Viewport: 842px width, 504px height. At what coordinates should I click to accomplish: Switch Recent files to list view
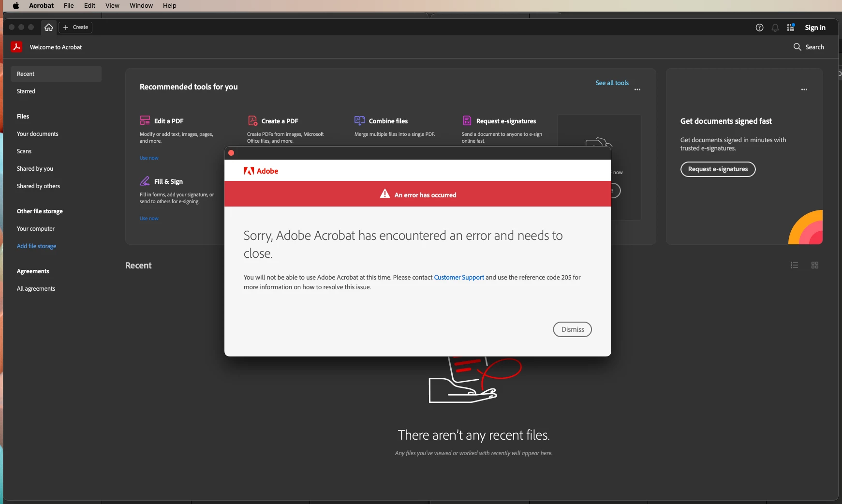(794, 265)
